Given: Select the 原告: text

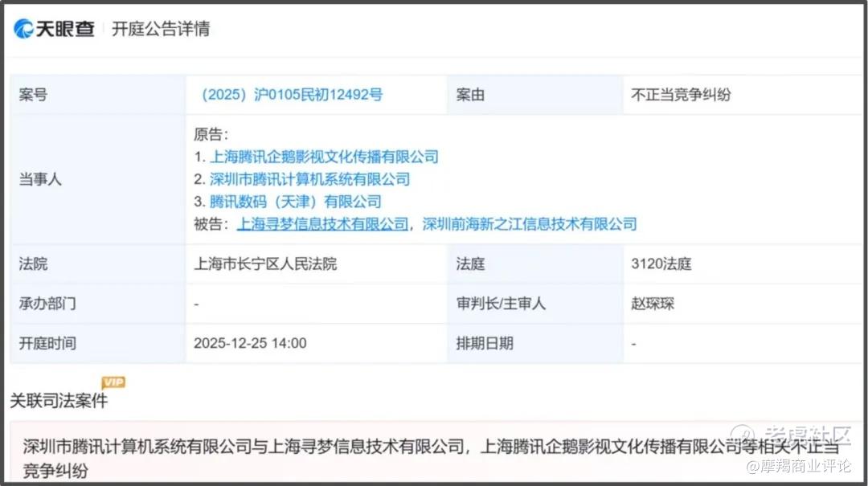Looking at the screenshot, I should click(211, 134).
